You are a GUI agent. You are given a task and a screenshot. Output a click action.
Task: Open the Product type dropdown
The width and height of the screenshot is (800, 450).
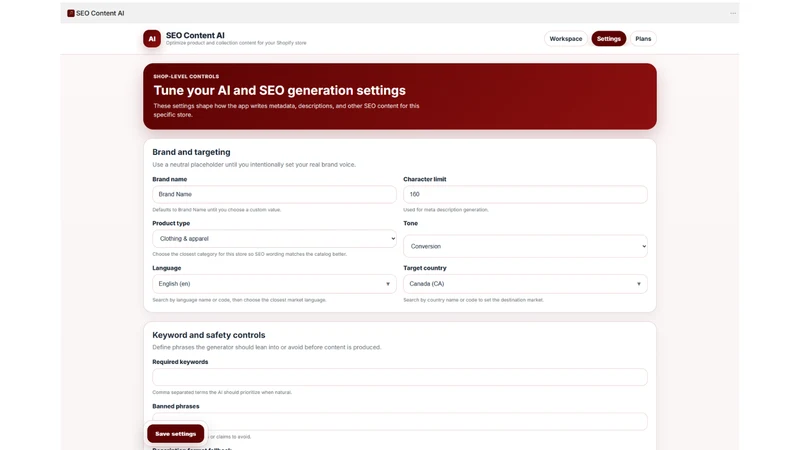click(274, 239)
